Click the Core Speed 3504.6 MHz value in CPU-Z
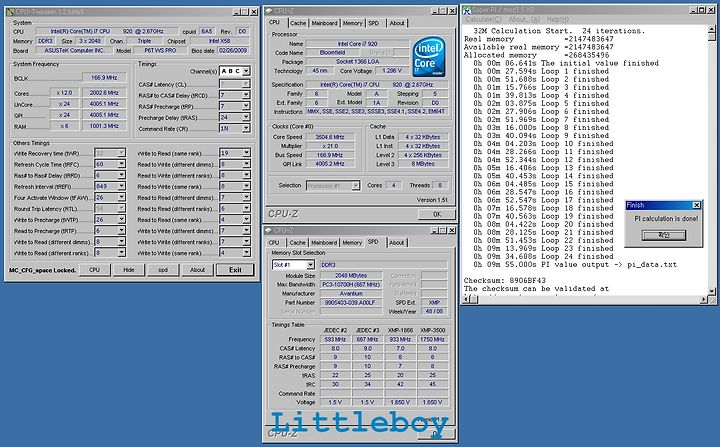 click(330, 137)
